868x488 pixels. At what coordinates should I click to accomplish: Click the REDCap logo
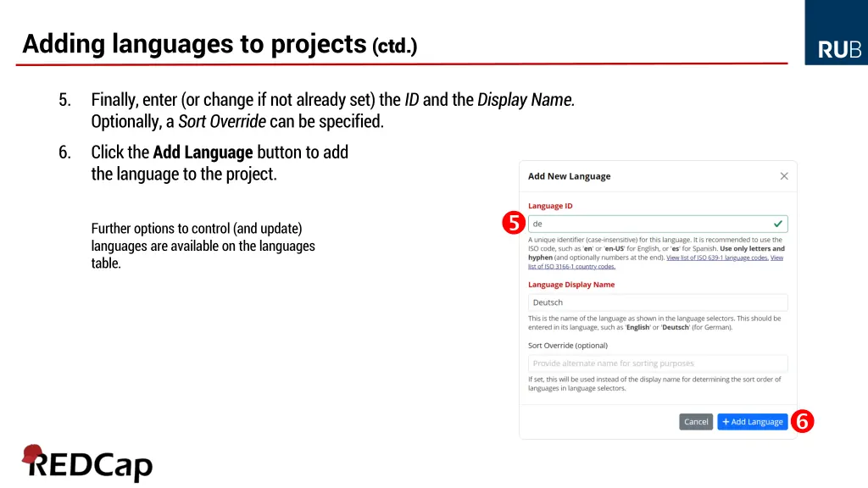(x=87, y=463)
